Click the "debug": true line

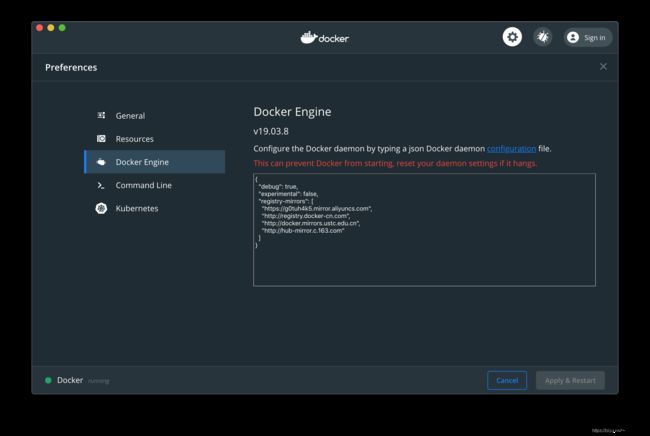pos(278,187)
